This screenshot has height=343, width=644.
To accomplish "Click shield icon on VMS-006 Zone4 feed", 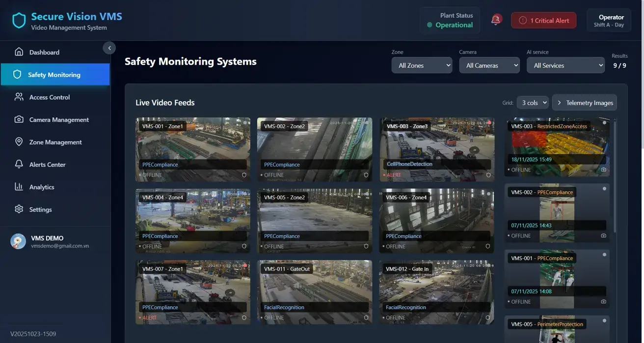I will pyautogui.click(x=488, y=246).
